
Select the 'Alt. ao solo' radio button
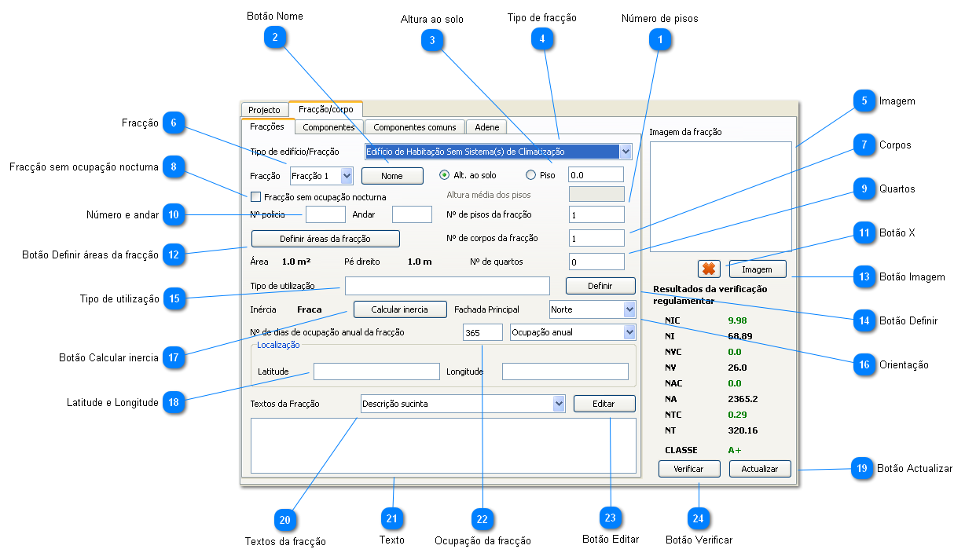pyautogui.click(x=445, y=175)
